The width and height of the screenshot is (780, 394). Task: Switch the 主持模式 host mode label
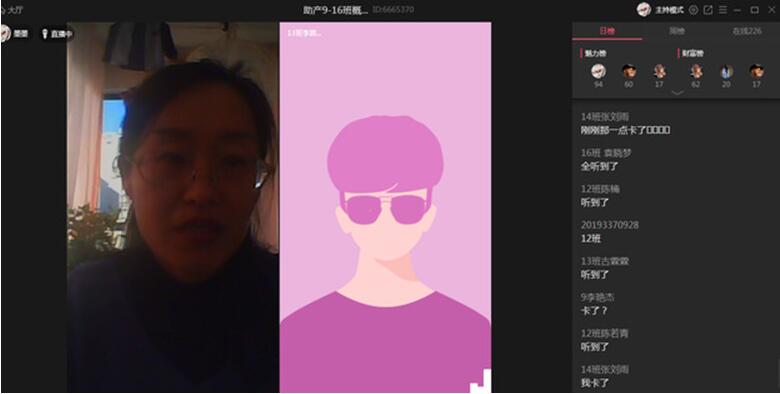tap(669, 10)
